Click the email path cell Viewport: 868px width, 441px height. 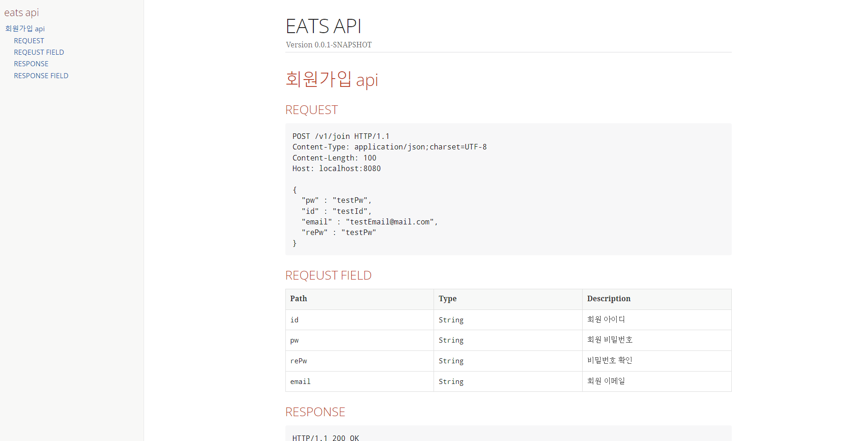(359, 382)
